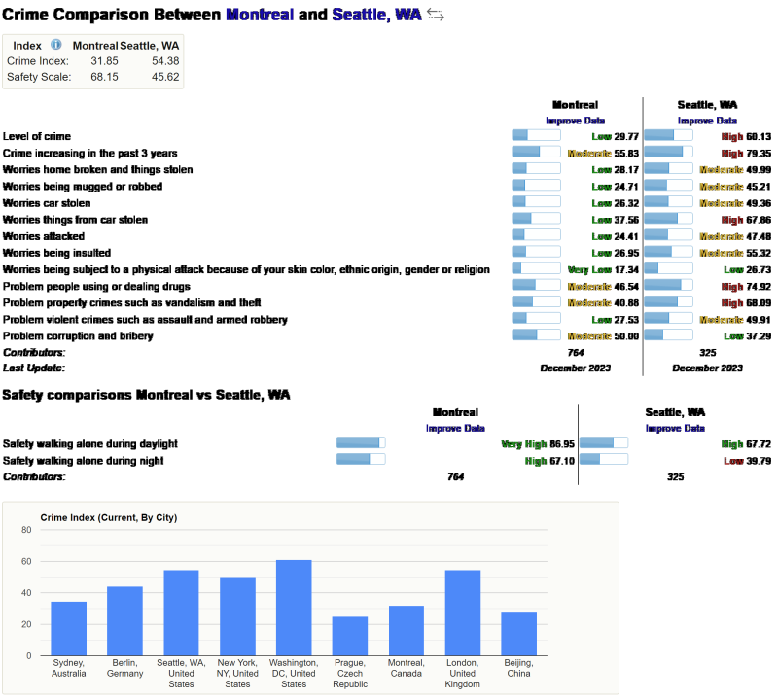Select the Montreal, Canada chart bar
This screenshot has width=778, height=700.
tap(407, 630)
